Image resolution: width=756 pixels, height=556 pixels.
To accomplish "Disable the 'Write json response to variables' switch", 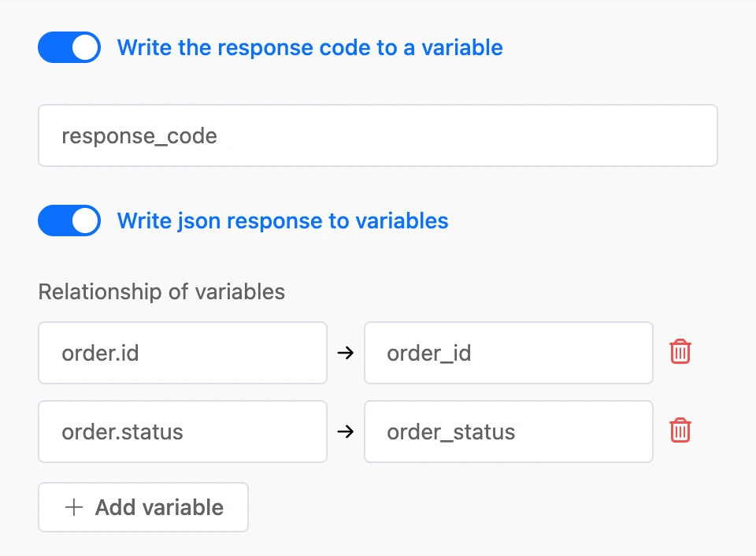I will [69, 221].
